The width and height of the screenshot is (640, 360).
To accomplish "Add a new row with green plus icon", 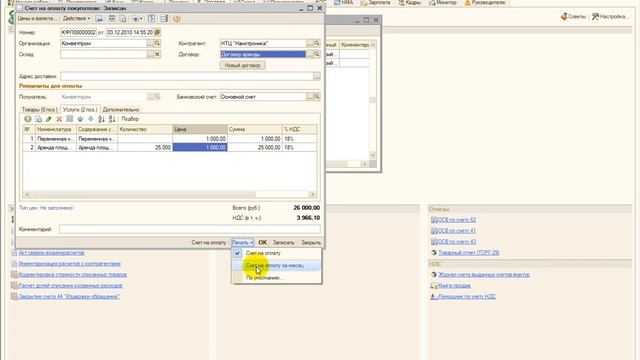I will 28,119.
